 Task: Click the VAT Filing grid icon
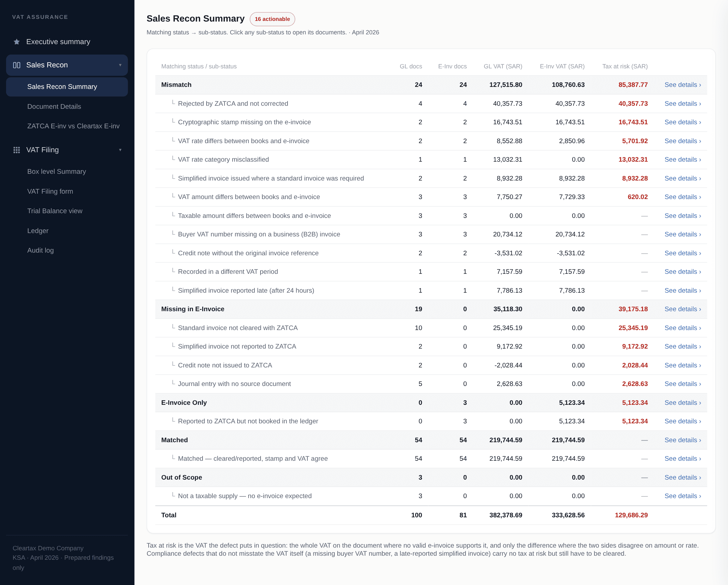point(17,150)
